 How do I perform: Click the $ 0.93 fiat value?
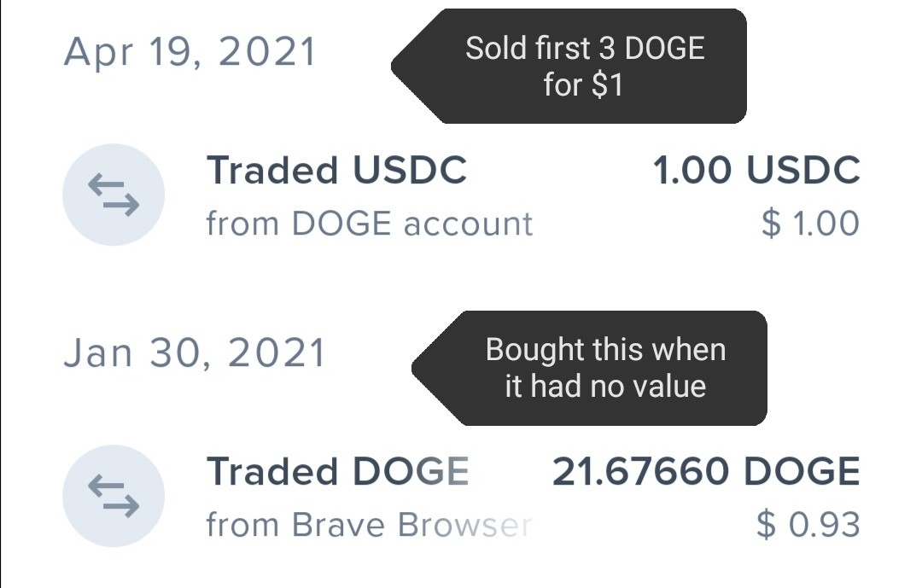coord(808,525)
